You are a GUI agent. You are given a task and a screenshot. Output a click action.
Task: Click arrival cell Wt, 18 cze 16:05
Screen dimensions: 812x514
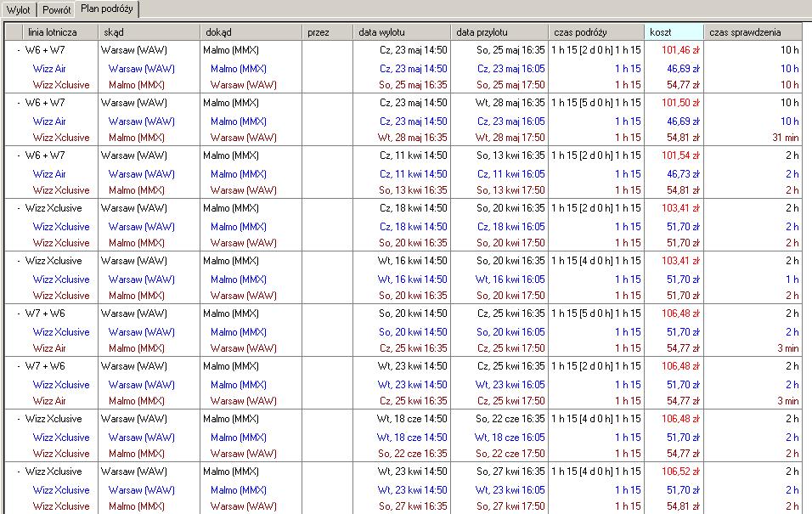(x=510, y=438)
